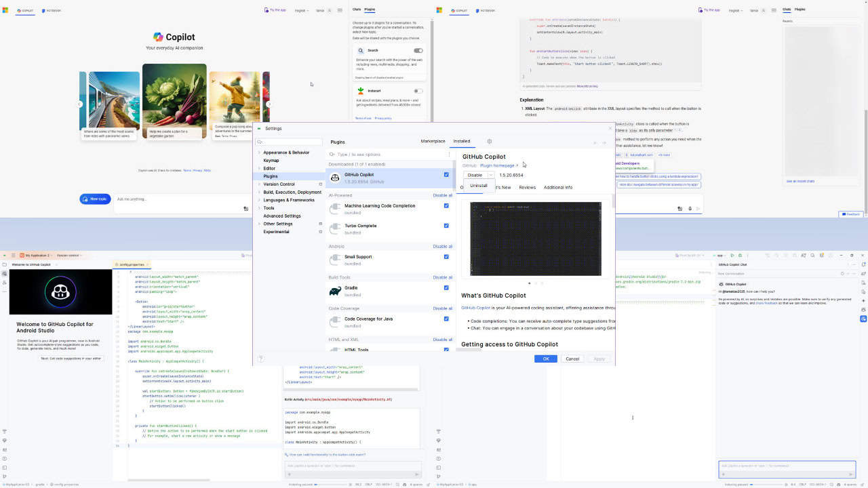Click the Disable plugin button

(x=475, y=175)
